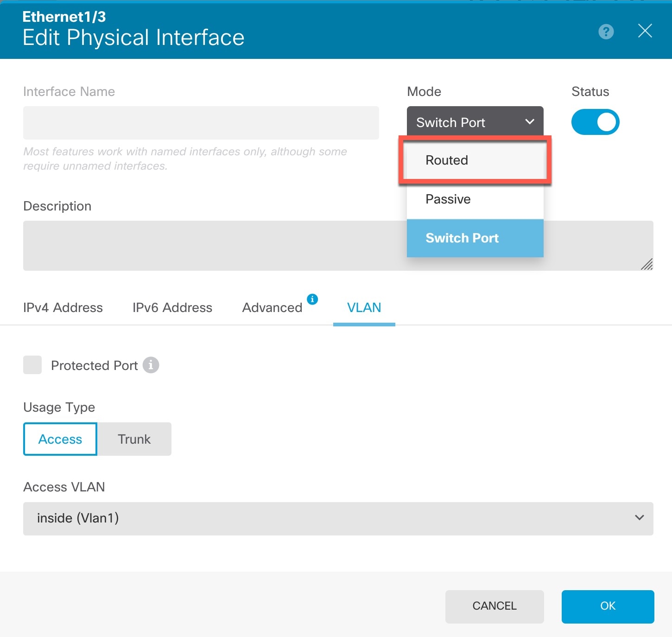Toggle the interface Status switch
This screenshot has width=672, height=637.
click(595, 122)
